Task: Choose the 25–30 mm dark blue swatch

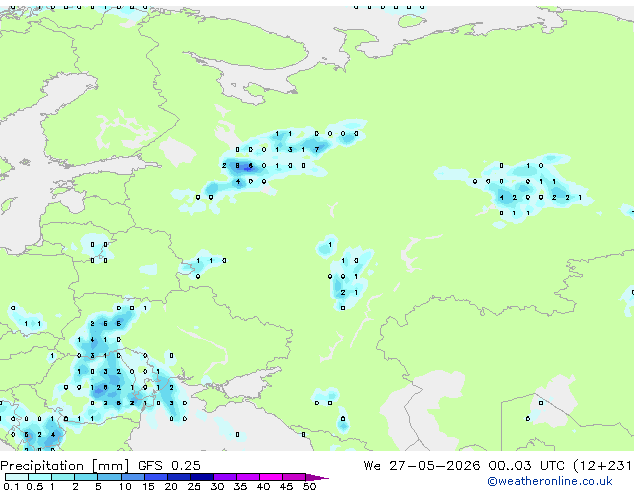Action: [x=202, y=477]
